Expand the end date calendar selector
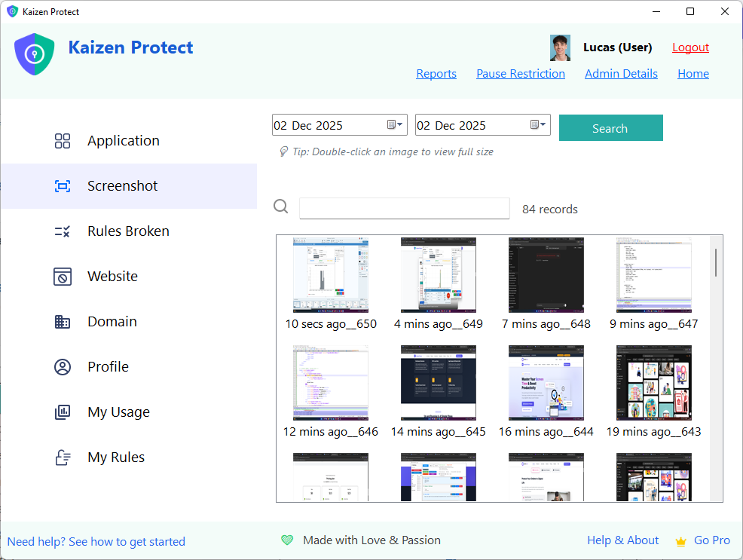 538,124
